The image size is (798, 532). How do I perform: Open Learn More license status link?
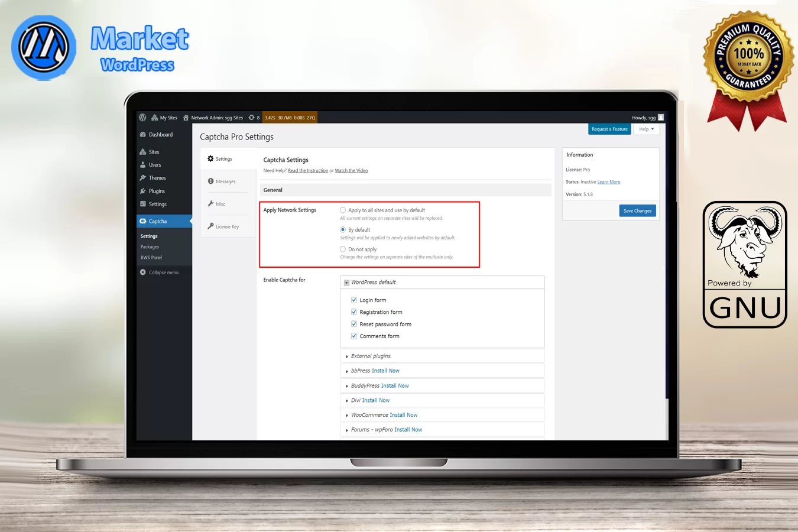tap(609, 182)
